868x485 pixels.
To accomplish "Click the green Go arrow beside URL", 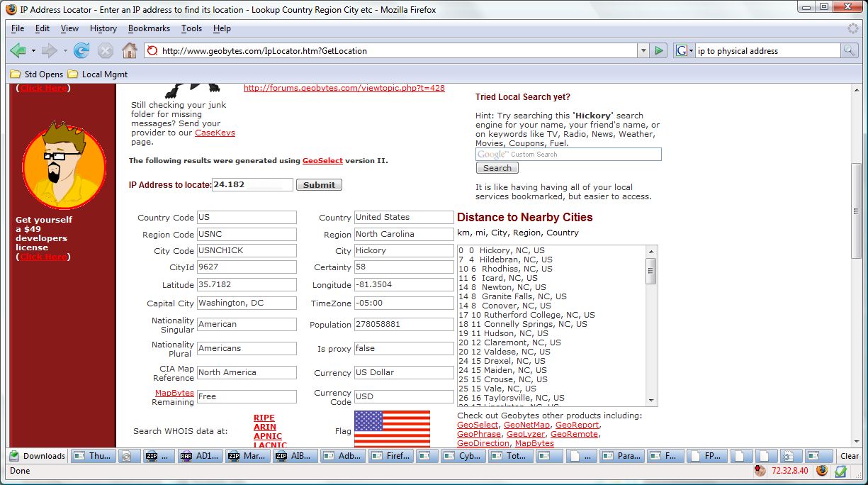I will 659,50.
